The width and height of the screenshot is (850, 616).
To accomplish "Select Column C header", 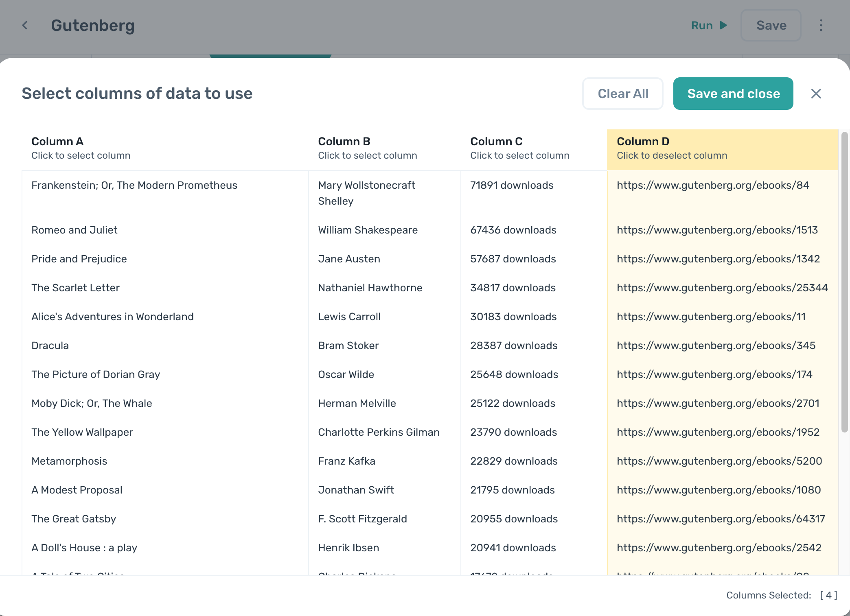I will (534, 149).
